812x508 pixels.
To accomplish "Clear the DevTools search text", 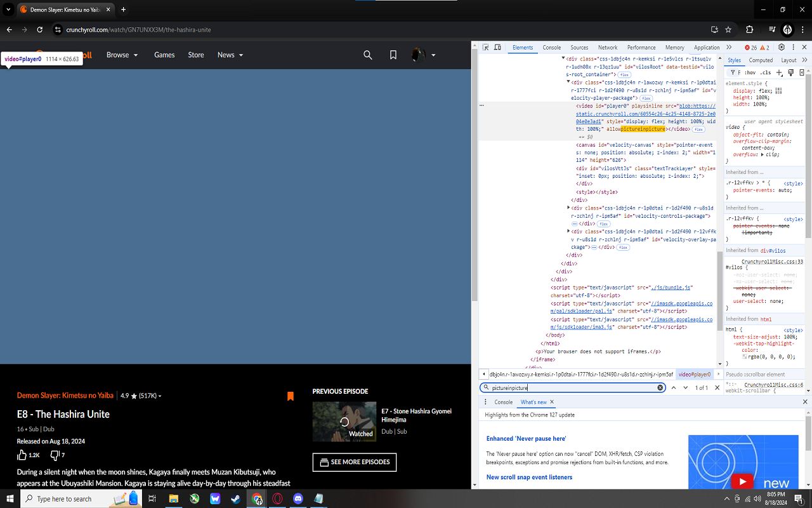I will point(660,387).
